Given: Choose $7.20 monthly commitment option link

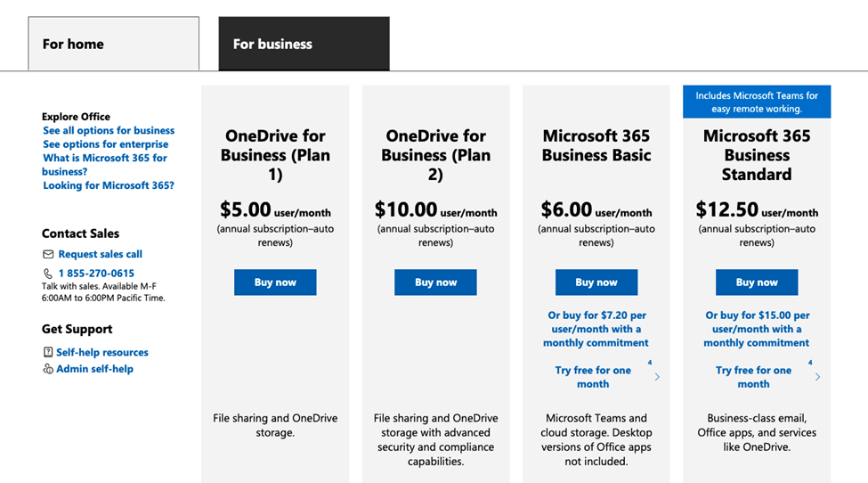Looking at the screenshot, I should pyautogui.click(x=596, y=329).
